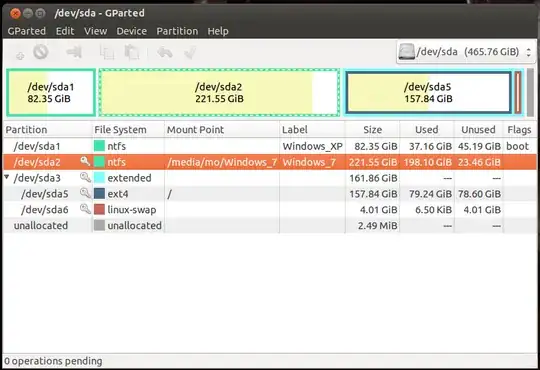Screen dimensions: 540x370
Task: Click the Delete partition toolbar icon
Action: coord(41,52)
